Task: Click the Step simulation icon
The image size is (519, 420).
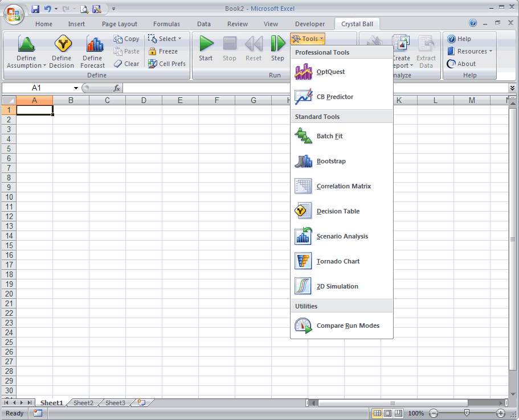Action: (277, 44)
